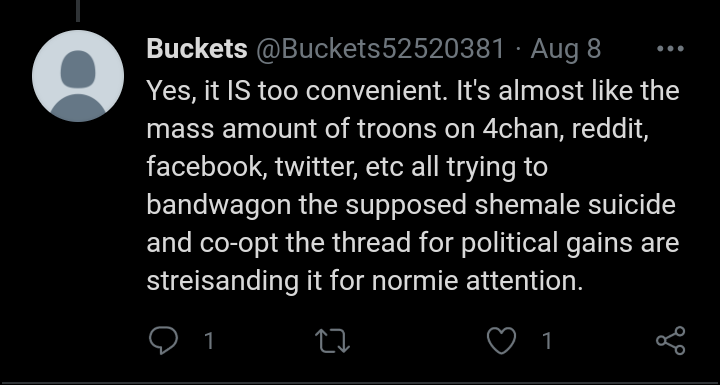Open the Aug 8 timestamp permalink
Image resolution: width=720 pixels, height=385 pixels.
[566, 48]
